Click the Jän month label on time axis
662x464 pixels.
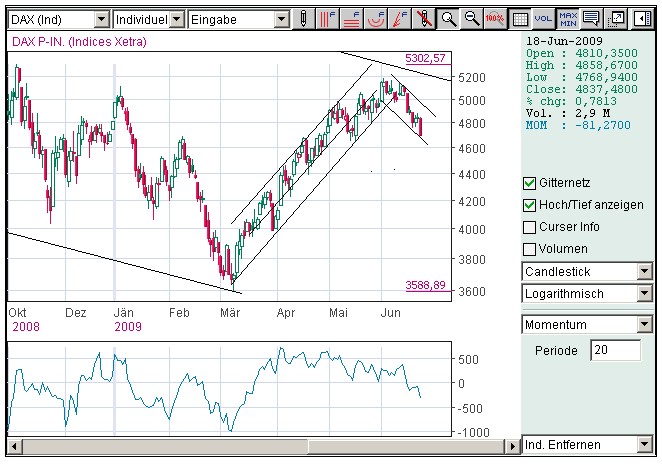tap(124, 313)
